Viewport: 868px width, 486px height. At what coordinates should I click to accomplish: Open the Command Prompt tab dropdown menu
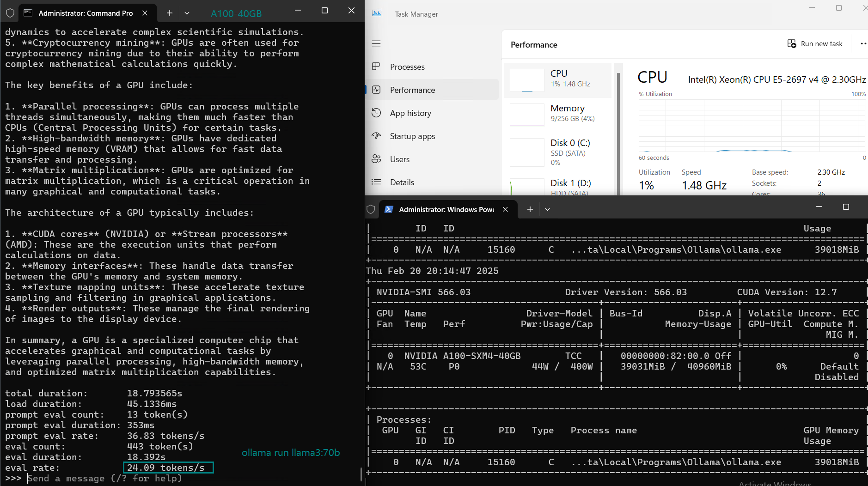coord(187,13)
